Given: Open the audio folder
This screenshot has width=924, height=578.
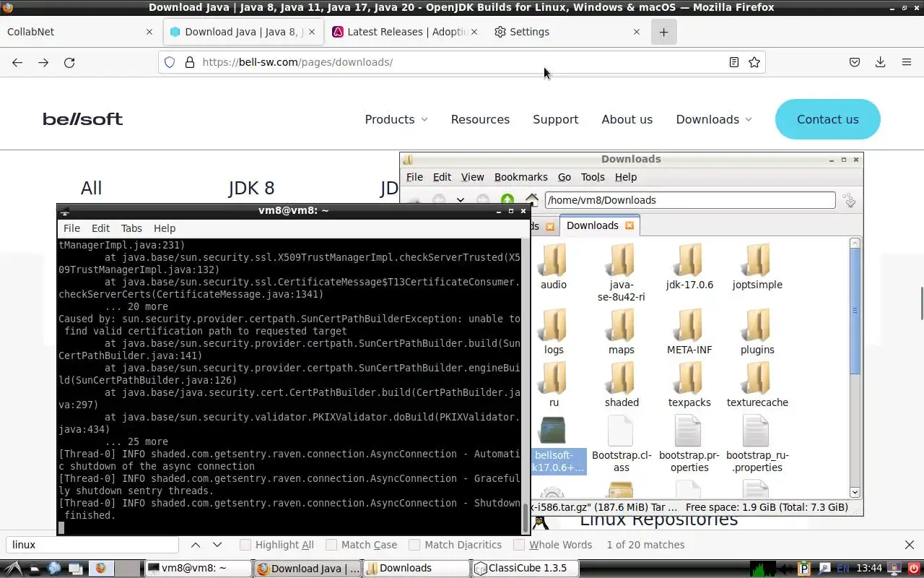Looking at the screenshot, I should (554, 266).
